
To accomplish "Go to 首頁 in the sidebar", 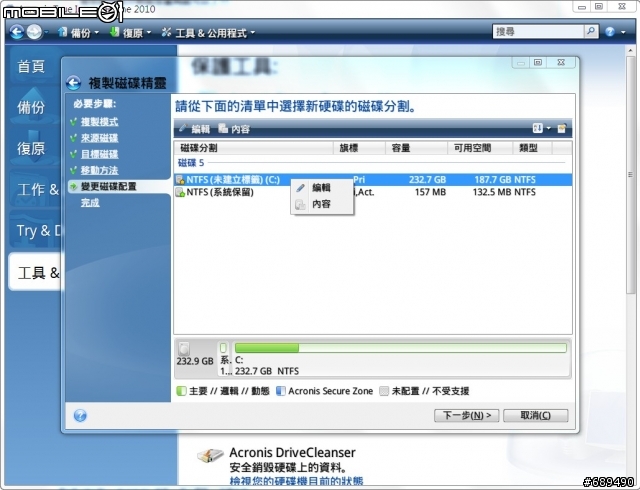I will (31, 66).
